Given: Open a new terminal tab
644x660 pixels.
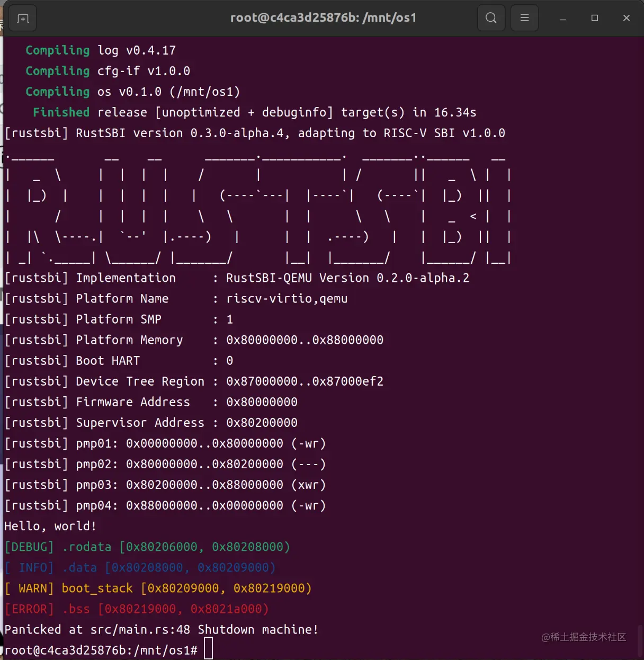Looking at the screenshot, I should 23,19.
